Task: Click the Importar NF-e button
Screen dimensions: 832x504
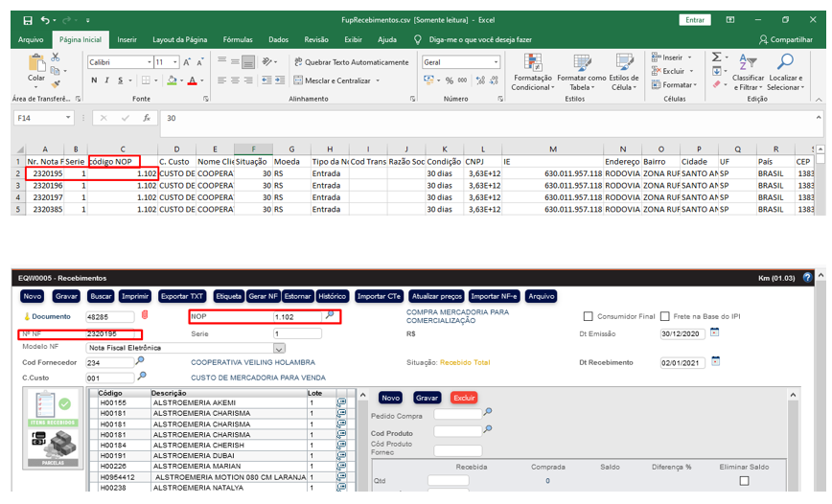Action: click(x=492, y=296)
